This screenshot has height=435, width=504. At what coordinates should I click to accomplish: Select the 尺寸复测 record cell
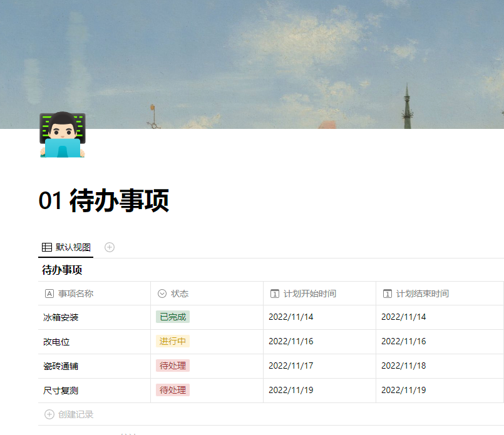point(94,391)
